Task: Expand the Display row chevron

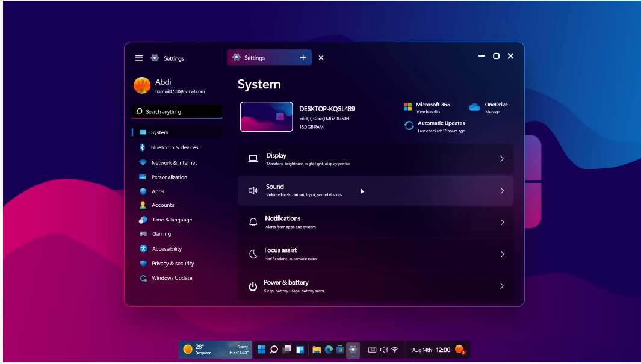Action: (x=501, y=158)
